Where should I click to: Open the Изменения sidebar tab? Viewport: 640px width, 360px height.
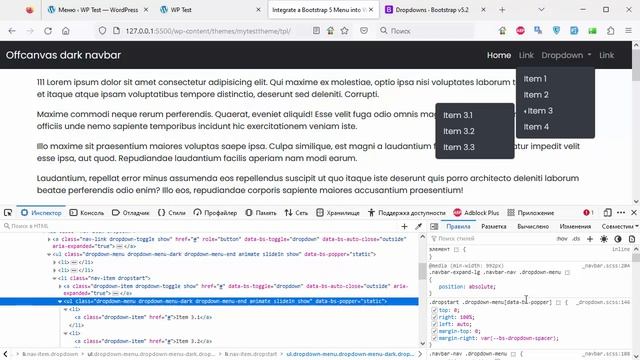pos(575,226)
